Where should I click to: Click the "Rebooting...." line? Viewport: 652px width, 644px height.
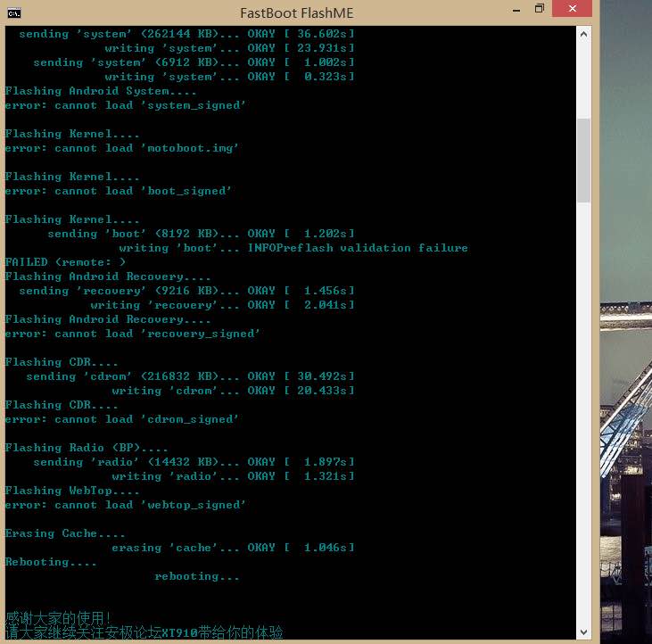coord(51,562)
